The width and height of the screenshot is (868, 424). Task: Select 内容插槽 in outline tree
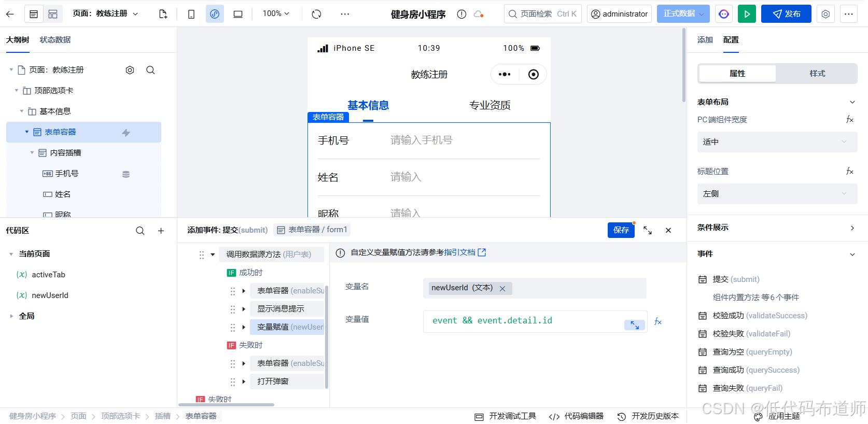click(x=65, y=153)
